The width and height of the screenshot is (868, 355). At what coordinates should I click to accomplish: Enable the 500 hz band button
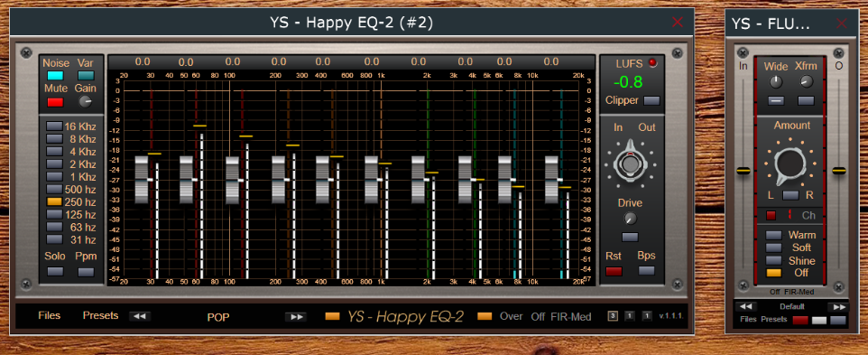coord(54,190)
